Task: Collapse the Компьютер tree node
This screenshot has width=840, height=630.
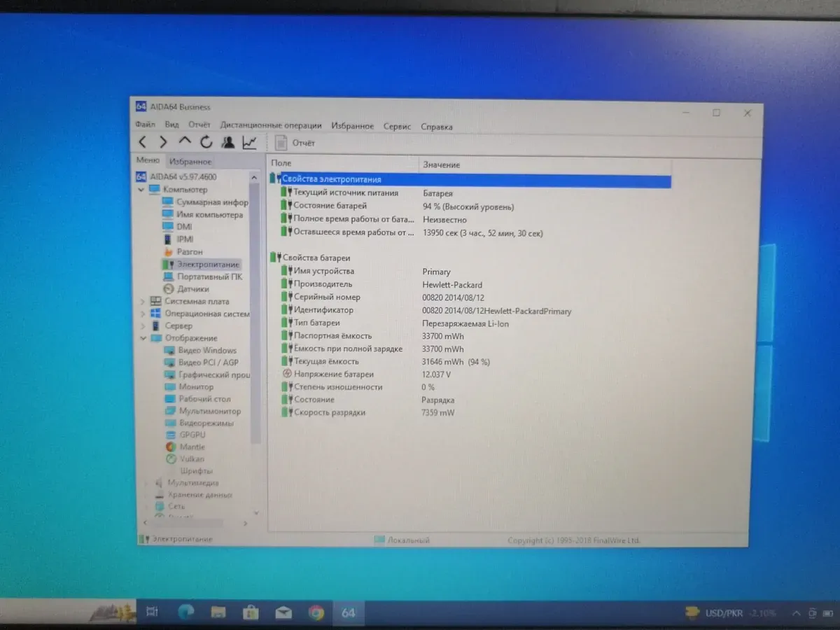Action: click(x=142, y=190)
